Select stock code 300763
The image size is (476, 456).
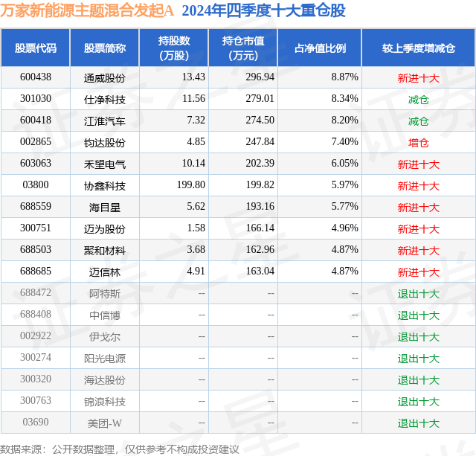click(36, 400)
